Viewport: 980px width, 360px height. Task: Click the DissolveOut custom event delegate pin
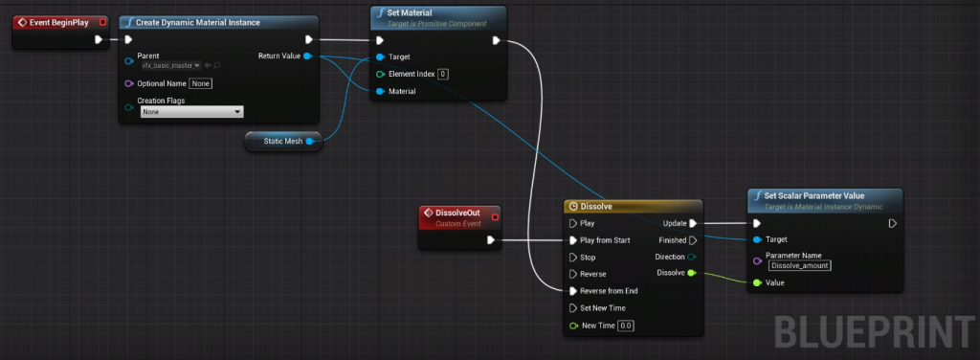495,217
